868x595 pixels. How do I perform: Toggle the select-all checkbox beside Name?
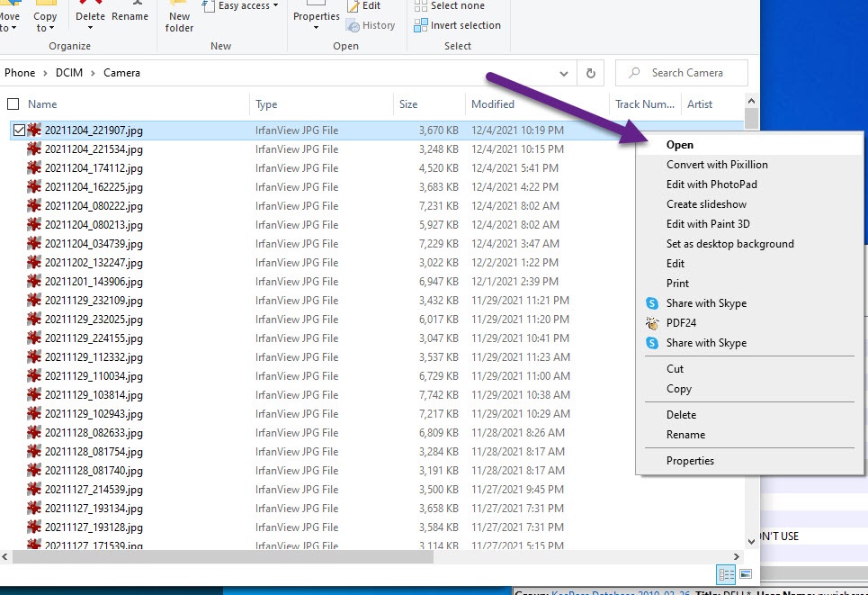click(x=13, y=104)
